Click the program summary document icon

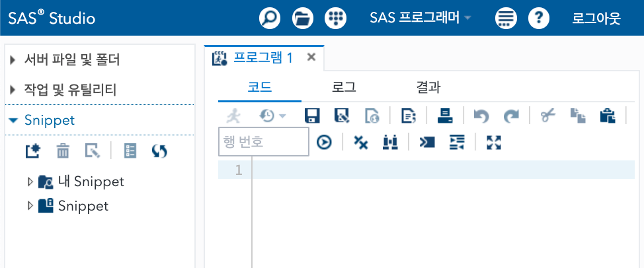[x=408, y=116]
